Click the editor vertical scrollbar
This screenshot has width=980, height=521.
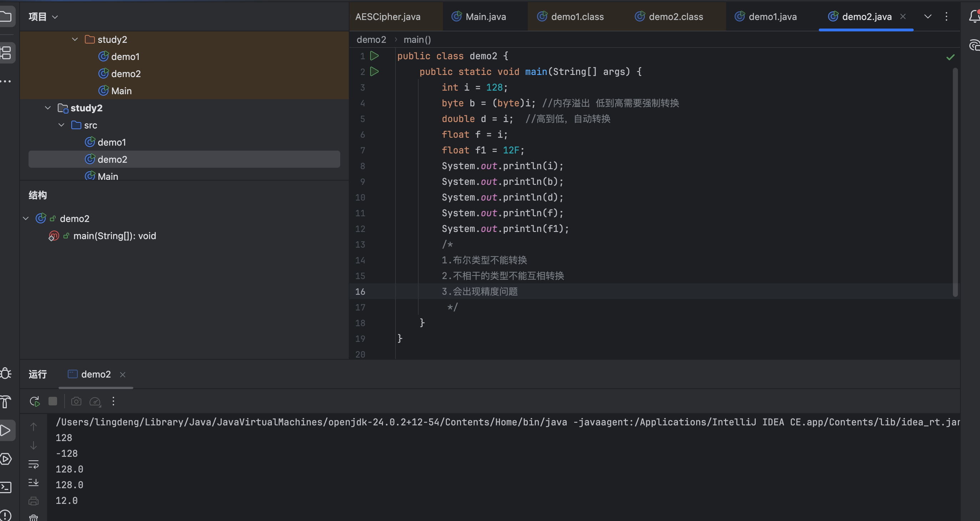point(955,182)
